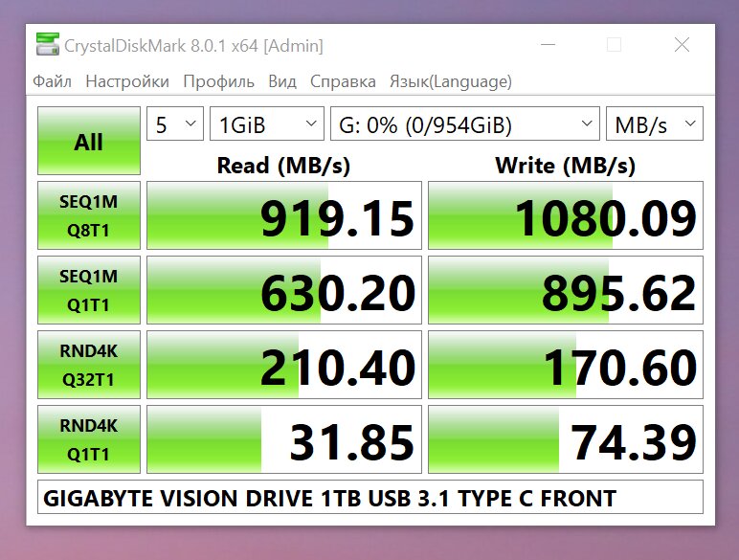The image size is (739, 560).
Task: Start the RND4K Q32T1 test
Action: [x=89, y=365]
